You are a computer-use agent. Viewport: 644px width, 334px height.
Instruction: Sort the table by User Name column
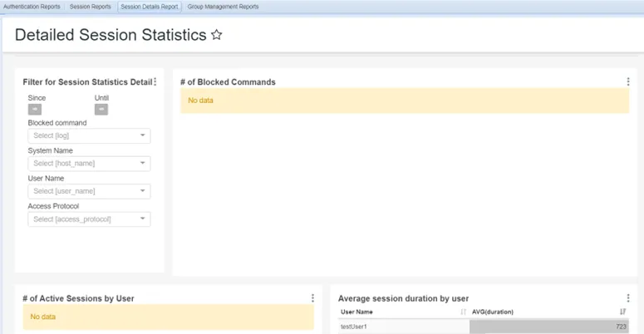(x=464, y=312)
